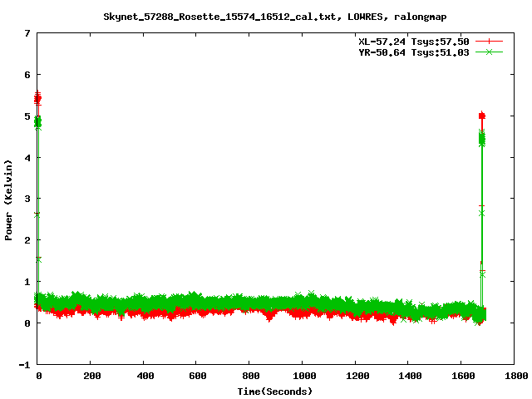Click the x-axis tick label 1400
Viewport: 532px width, 399px height.
[x=410, y=376]
